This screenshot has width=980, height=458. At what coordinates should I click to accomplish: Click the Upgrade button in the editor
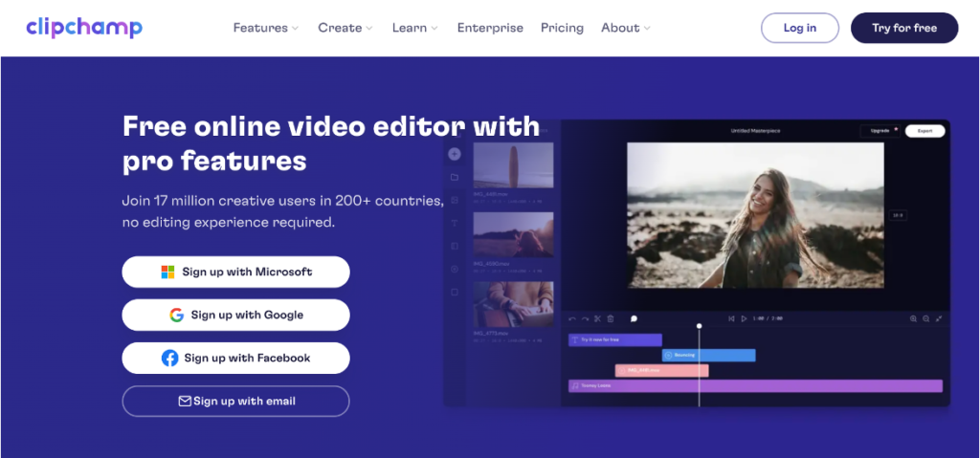click(x=880, y=131)
